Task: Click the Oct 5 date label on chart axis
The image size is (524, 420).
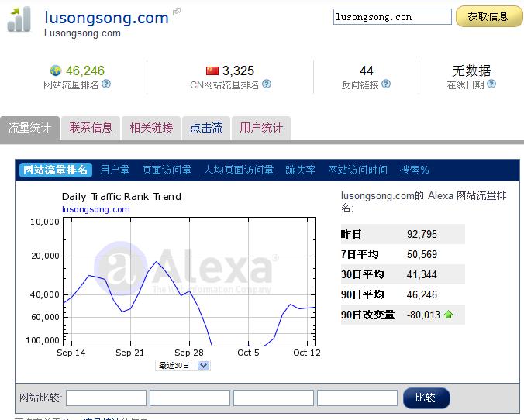Action: [x=248, y=353]
